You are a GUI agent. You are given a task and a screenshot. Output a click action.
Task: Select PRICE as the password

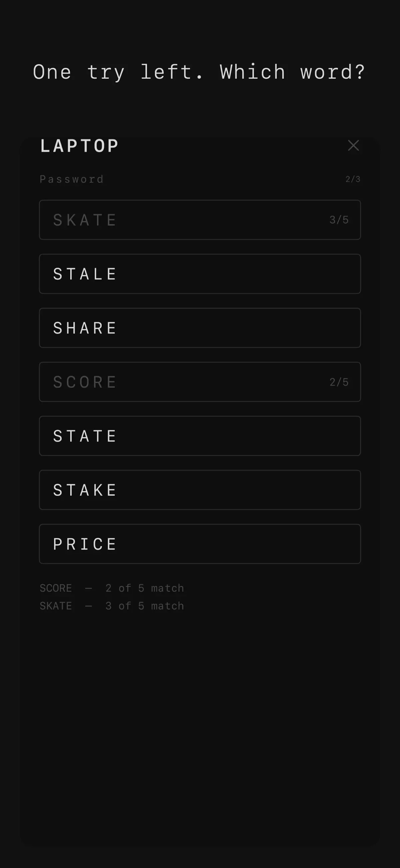point(200,544)
